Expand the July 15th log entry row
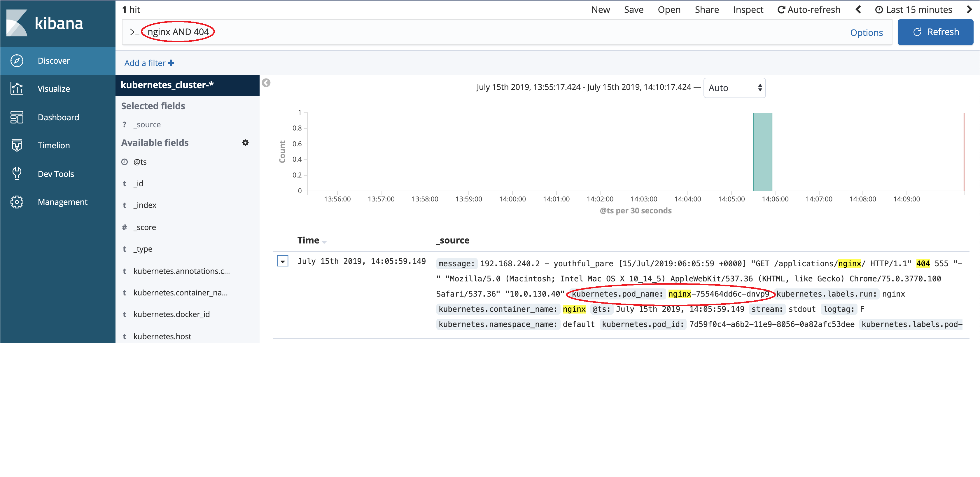This screenshot has width=980, height=477. [282, 261]
